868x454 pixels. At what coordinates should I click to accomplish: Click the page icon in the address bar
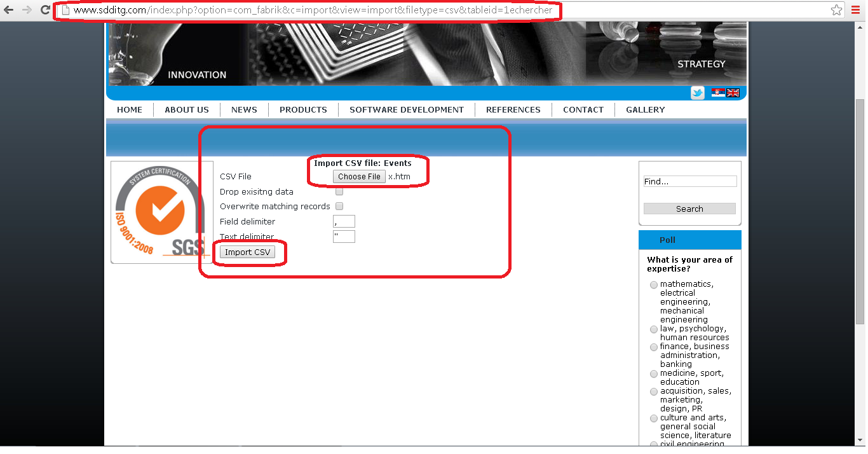(66, 10)
